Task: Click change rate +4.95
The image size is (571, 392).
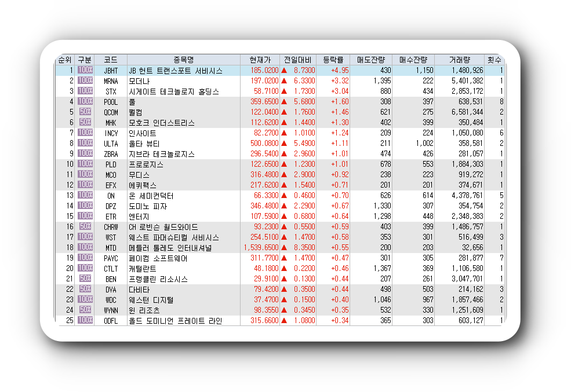Action: [340, 70]
